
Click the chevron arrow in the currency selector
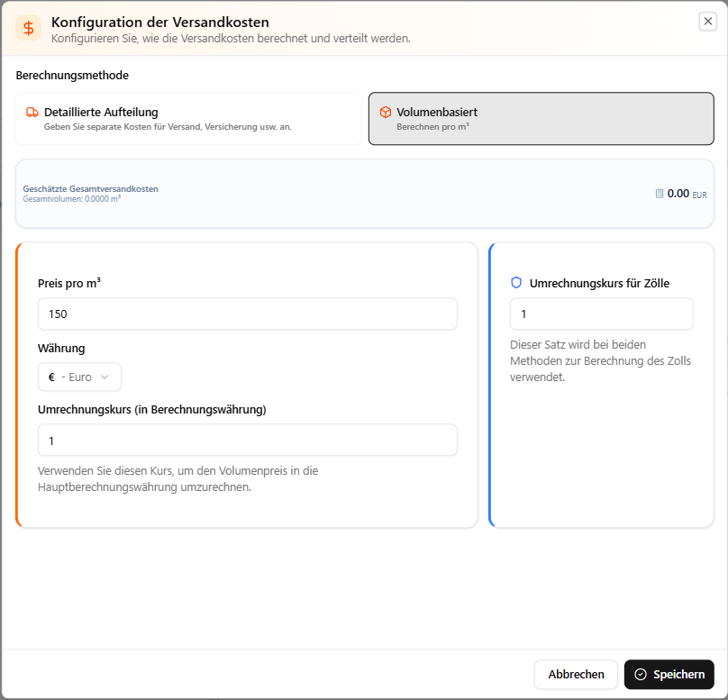pos(105,377)
